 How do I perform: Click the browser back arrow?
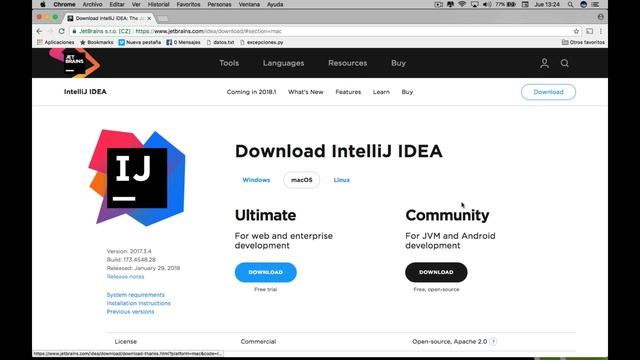click(x=39, y=31)
